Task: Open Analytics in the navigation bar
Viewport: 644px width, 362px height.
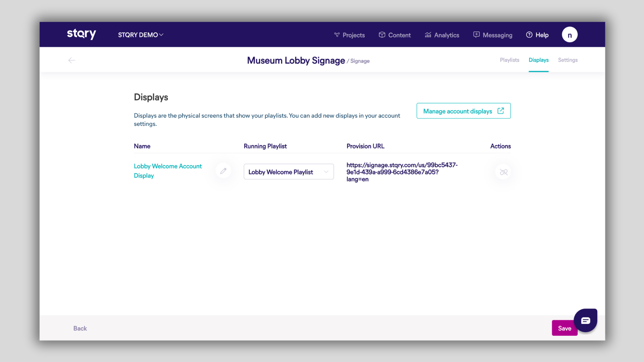Action: click(442, 35)
